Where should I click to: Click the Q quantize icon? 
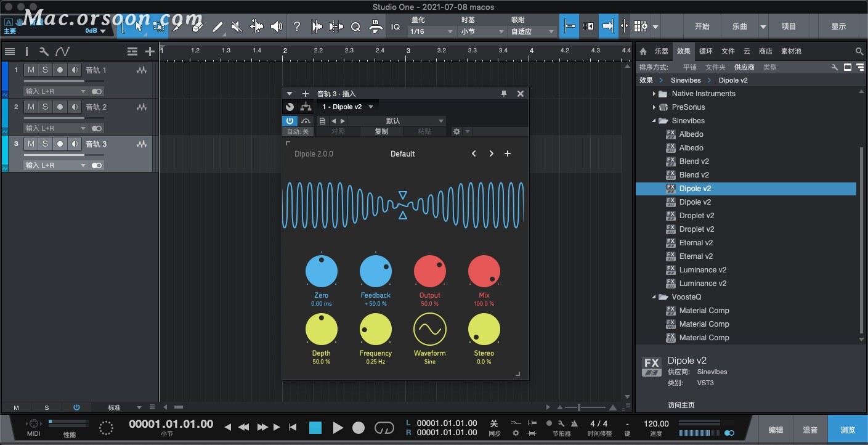pos(355,27)
